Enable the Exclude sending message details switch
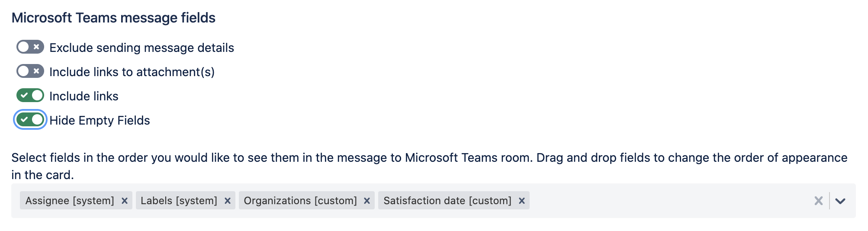Image resolution: width=868 pixels, height=231 pixels. click(x=30, y=47)
